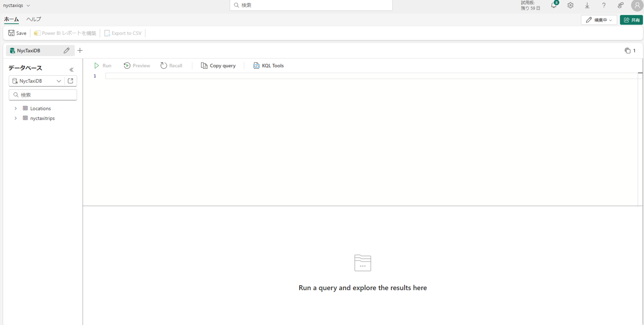This screenshot has height=325, width=644.
Task: Open the settings gear
Action: coord(570,5)
